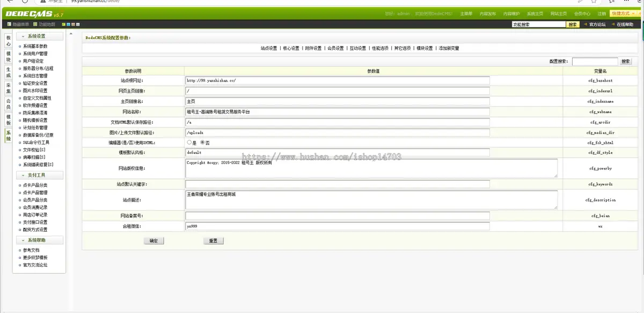Select the green color theme square
644x313 pixels.
click(x=64, y=25)
